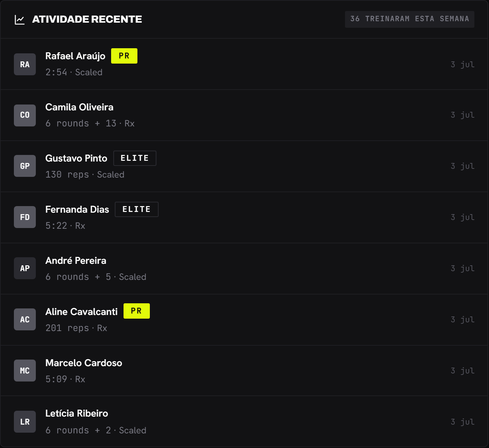Screen dimensions: 489x448
Task: Select the ELITE badge beside Fernanda Dias
Action: (137, 209)
